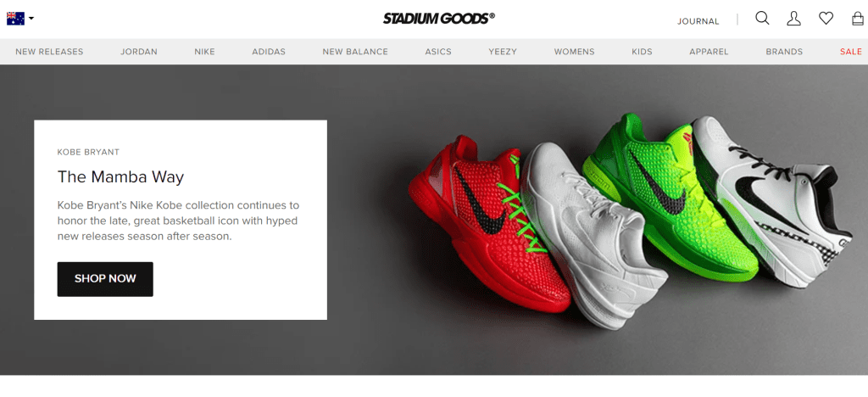Image resolution: width=868 pixels, height=397 pixels.
Task: Open the red Sale link
Action: [850, 52]
